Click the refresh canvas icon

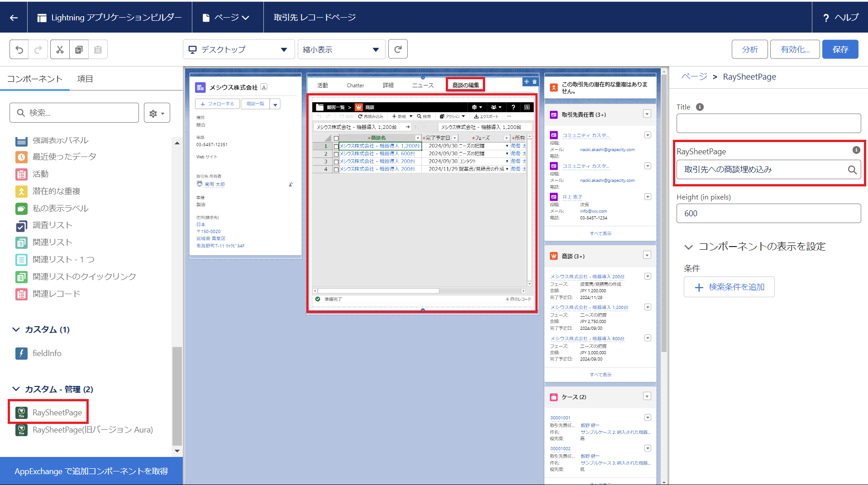(398, 49)
